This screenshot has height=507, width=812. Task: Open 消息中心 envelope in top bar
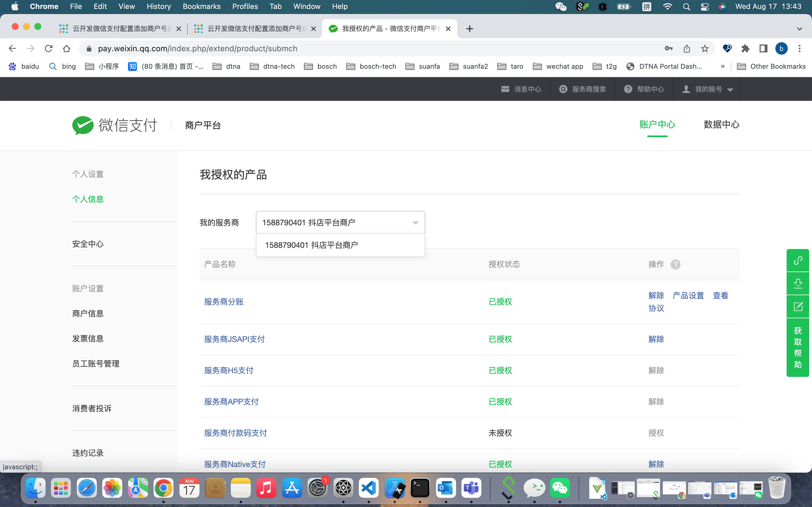point(521,89)
